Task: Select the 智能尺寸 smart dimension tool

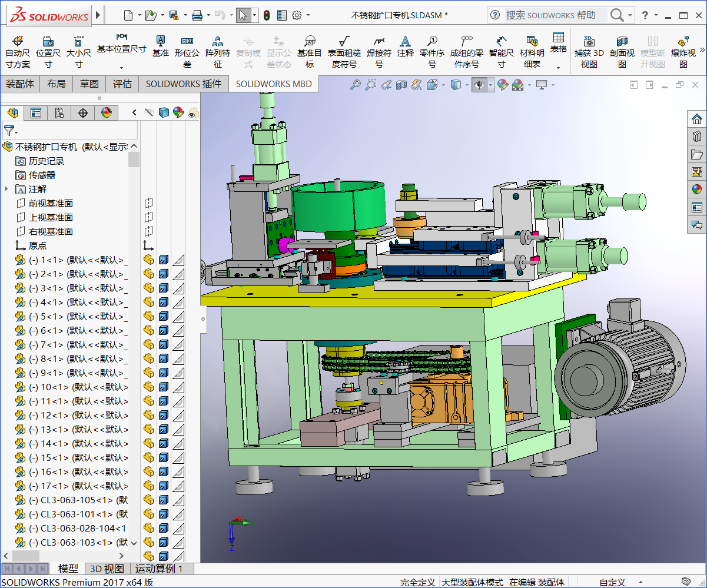Action: coord(501,52)
